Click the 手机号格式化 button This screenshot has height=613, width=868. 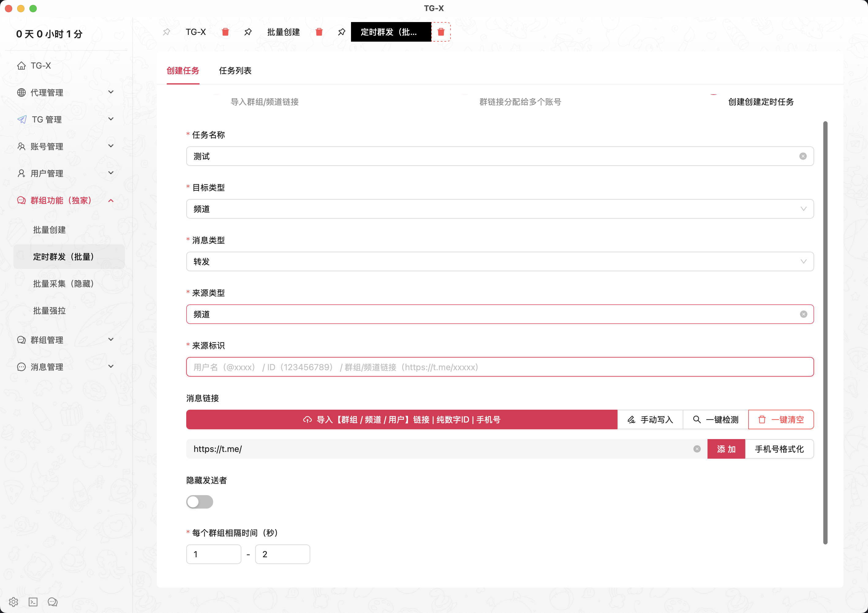(x=779, y=449)
